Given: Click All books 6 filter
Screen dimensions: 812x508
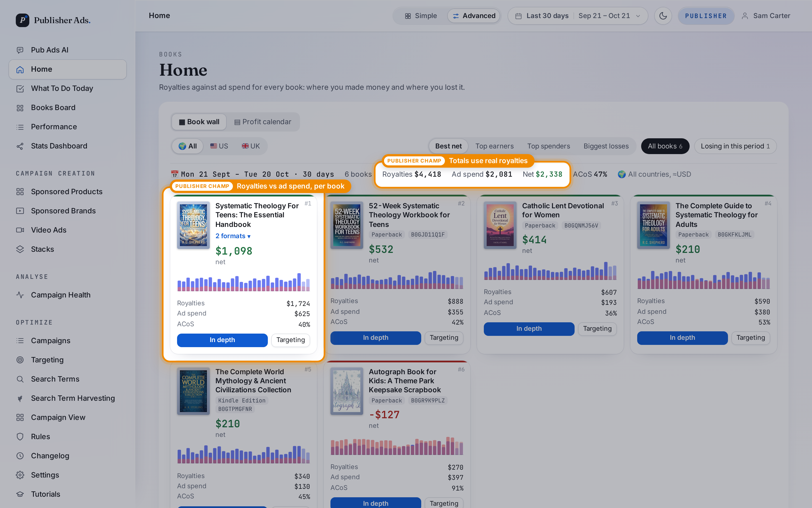Looking at the screenshot, I should click(665, 146).
